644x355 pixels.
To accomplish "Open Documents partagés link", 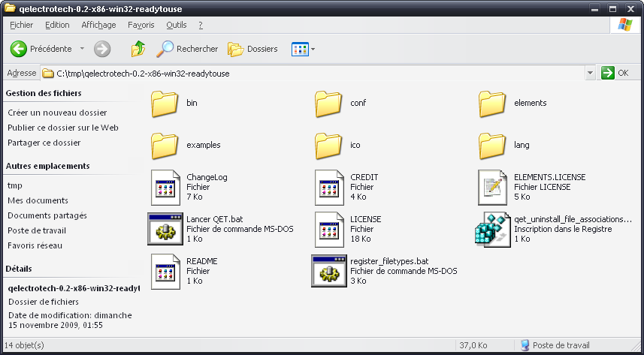I will [x=47, y=216].
